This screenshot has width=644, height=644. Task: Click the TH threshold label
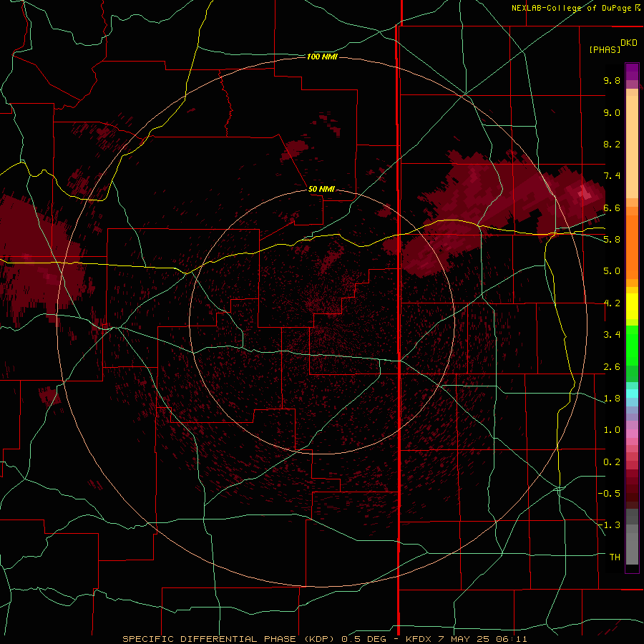(615, 557)
